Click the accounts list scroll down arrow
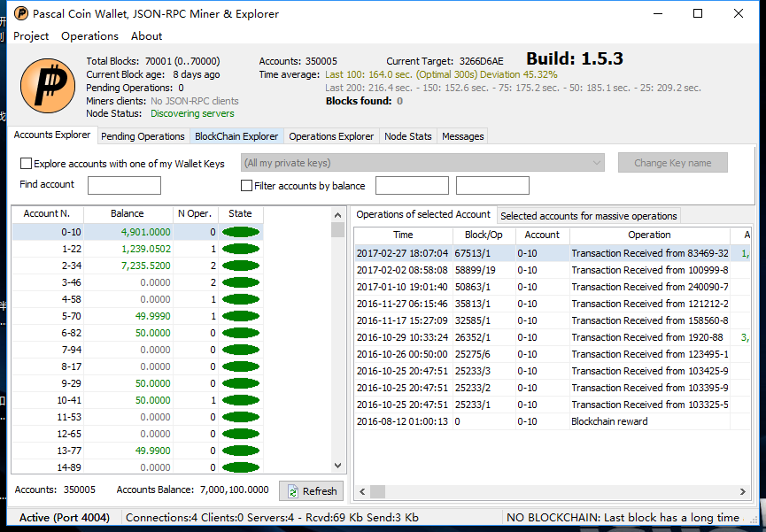Image resolution: width=766 pixels, height=532 pixels. [337, 466]
